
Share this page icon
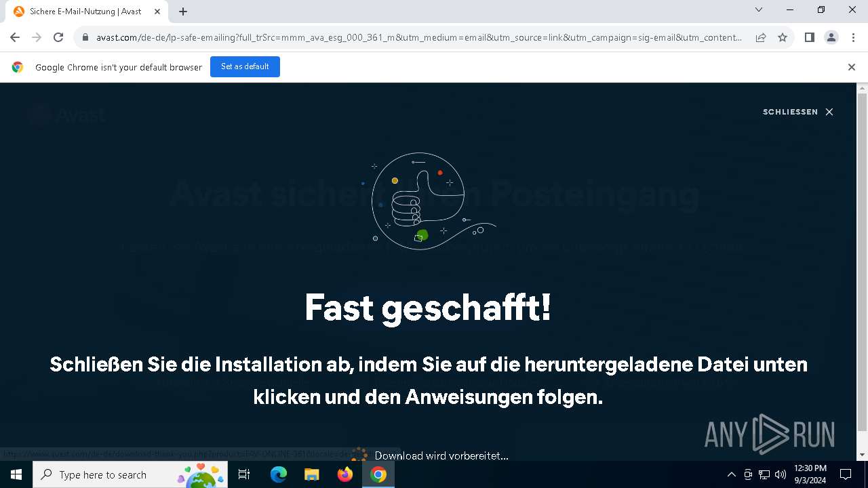(x=761, y=37)
